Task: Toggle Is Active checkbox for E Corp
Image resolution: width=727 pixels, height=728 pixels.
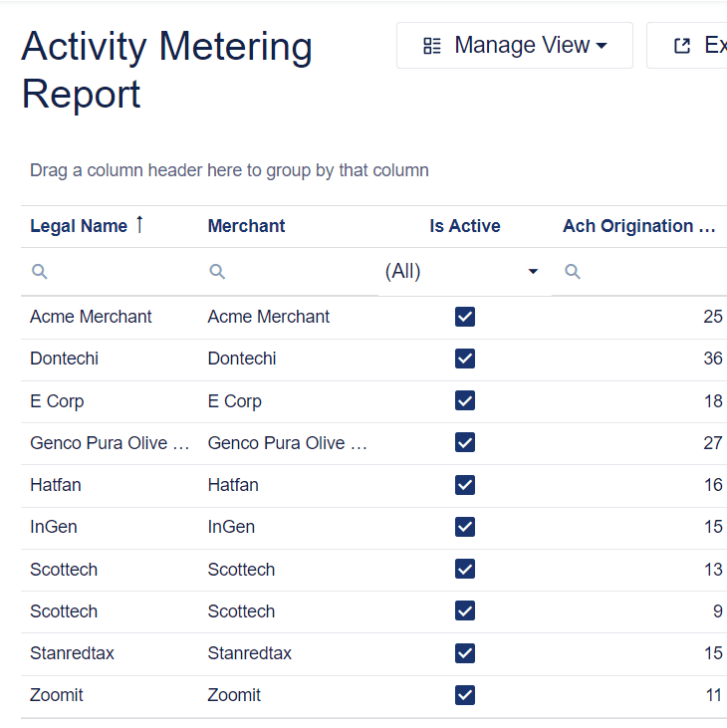Action: (465, 400)
